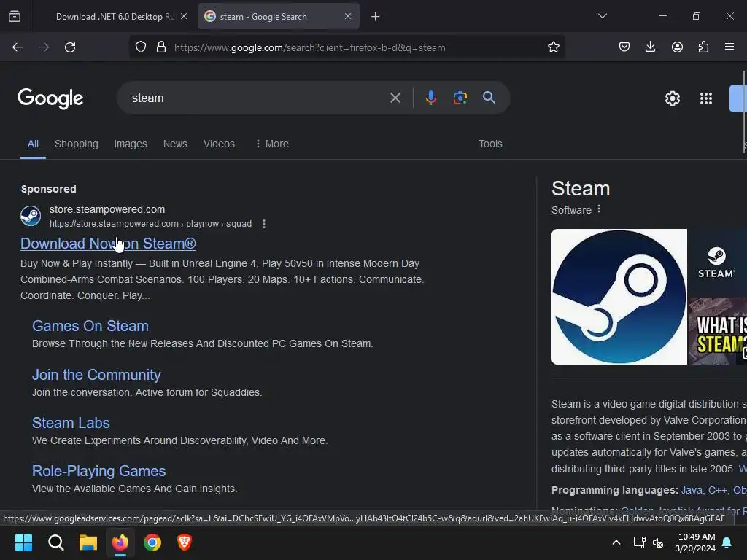Open Firefox extensions menu

point(703,47)
